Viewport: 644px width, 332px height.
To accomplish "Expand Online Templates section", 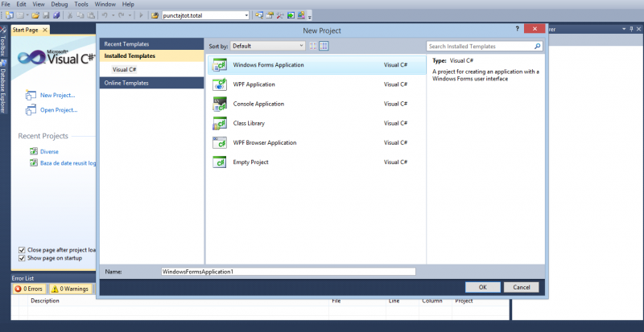I will tap(151, 83).
